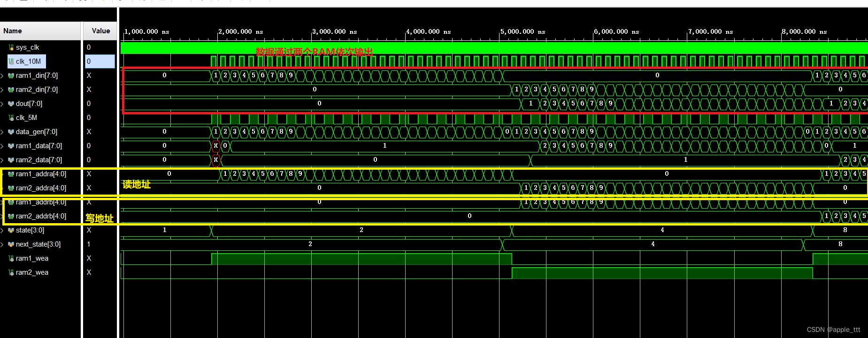Screen dimensions: 868x338
Task: Click the 1,000.000 ns ruler mark
Action: click(146, 32)
